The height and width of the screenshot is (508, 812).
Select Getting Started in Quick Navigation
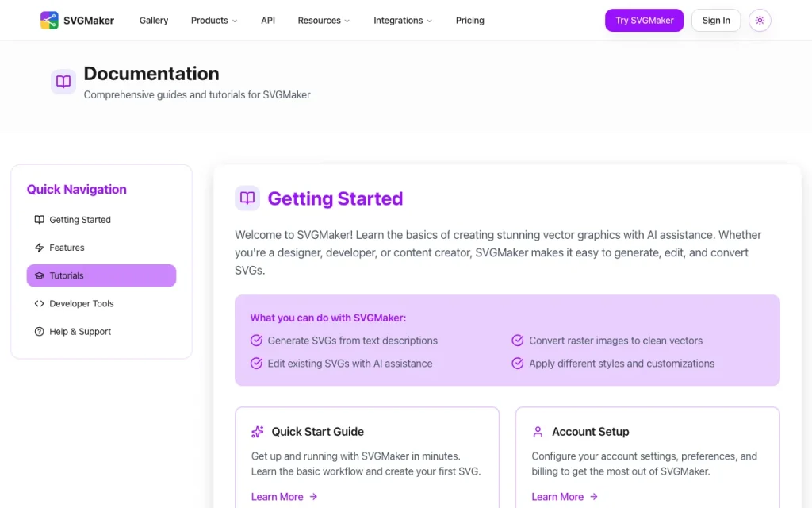point(101,220)
